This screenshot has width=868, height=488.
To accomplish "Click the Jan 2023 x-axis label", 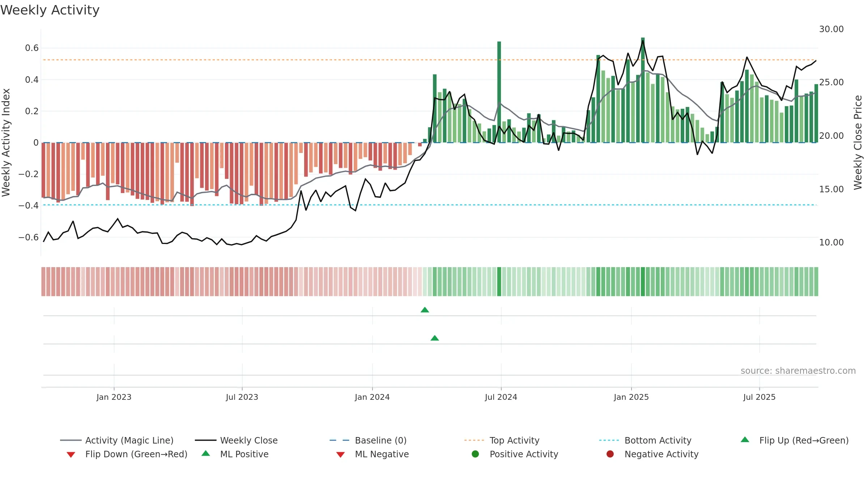I will tap(114, 397).
